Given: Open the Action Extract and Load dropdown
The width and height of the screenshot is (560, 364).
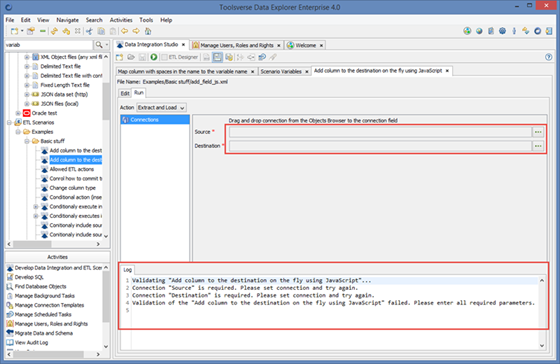Looking at the screenshot, I should tap(161, 108).
